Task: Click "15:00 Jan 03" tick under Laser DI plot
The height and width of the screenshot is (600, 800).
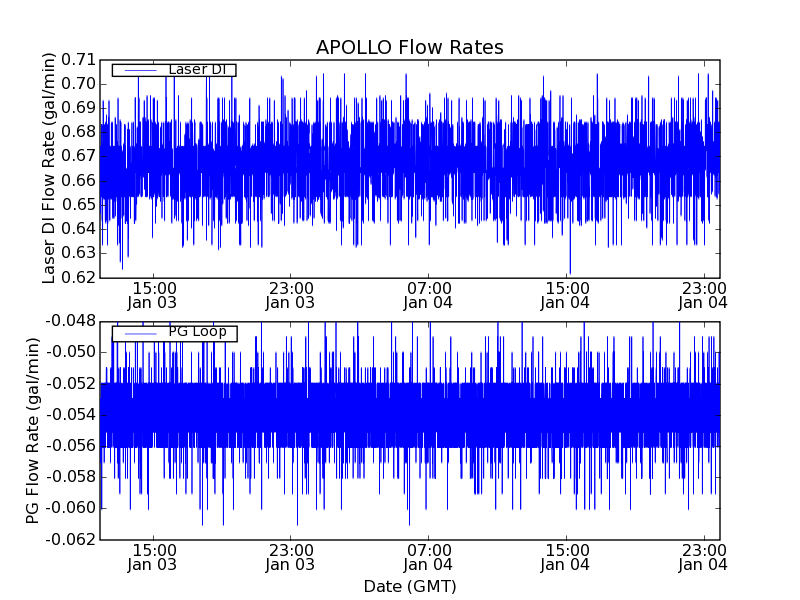Action: click(152, 296)
